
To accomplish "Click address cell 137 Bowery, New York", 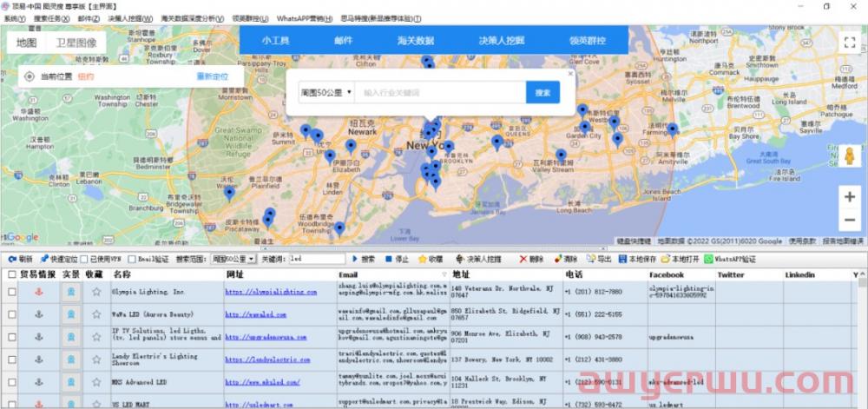I will pos(506,360).
